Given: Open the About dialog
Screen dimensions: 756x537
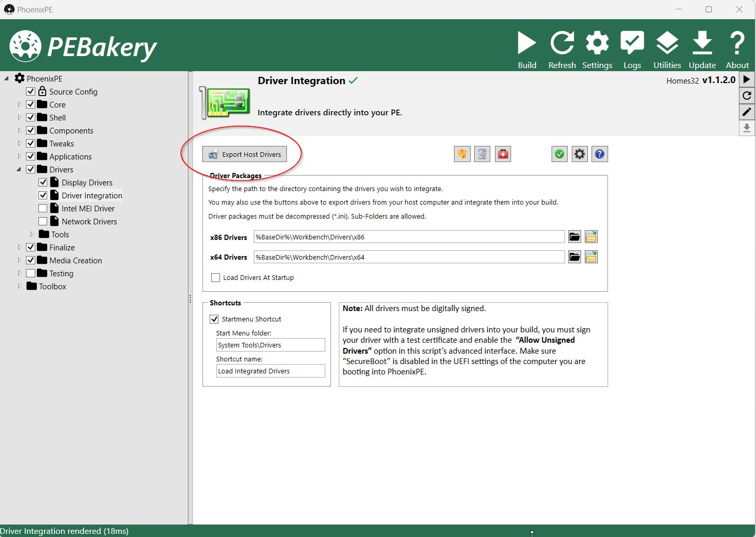Looking at the screenshot, I should 737,50.
